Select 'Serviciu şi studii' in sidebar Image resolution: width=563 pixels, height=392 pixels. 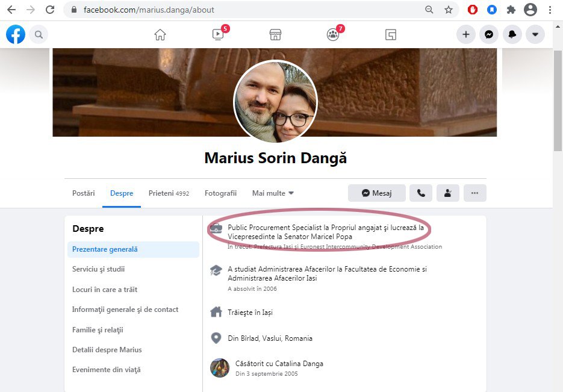[100, 269]
